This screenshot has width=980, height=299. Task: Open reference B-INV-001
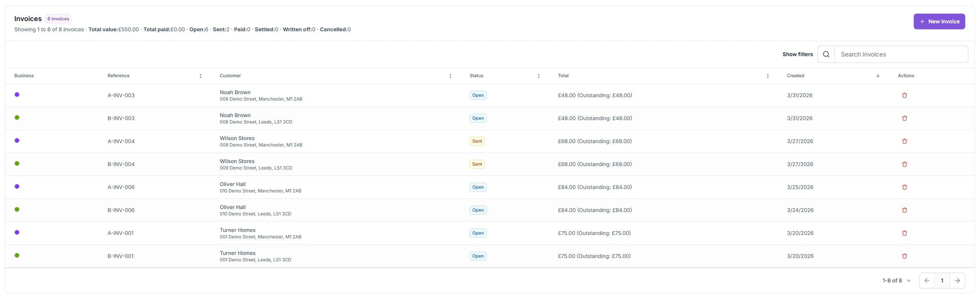pos(121,256)
